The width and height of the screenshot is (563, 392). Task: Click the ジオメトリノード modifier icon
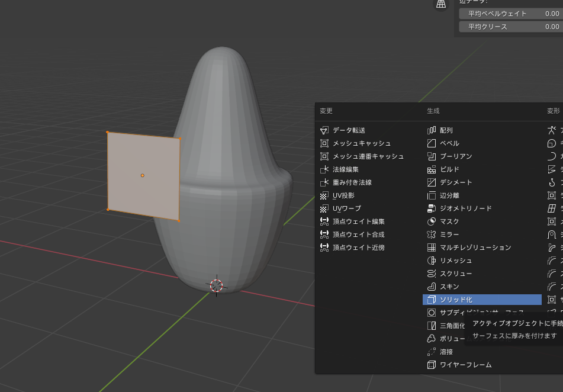(432, 208)
